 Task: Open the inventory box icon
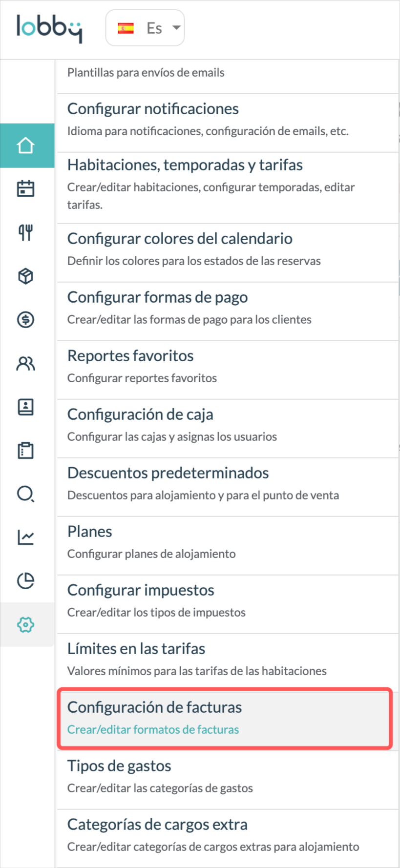pyautogui.click(x=26, y=276)
